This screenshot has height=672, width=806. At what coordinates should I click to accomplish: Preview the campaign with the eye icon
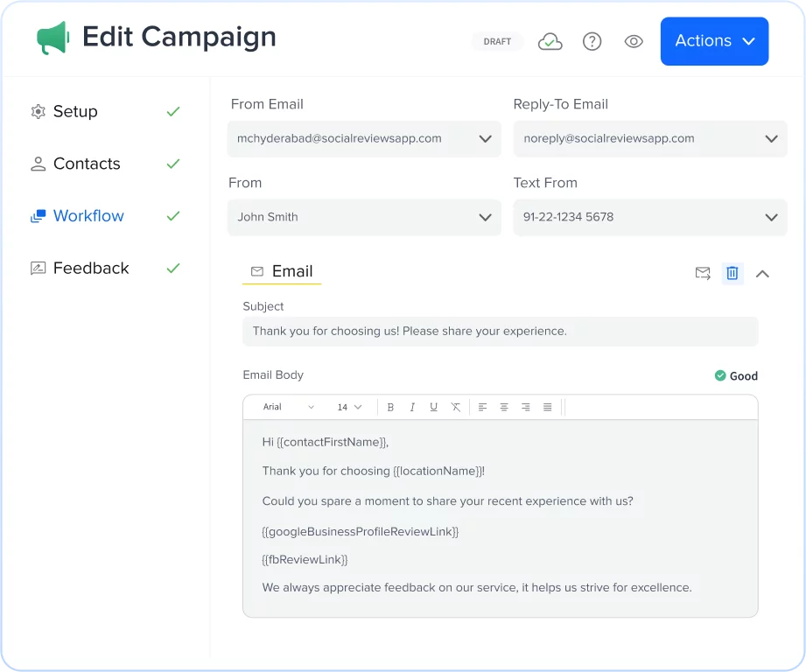coord(634,41)
